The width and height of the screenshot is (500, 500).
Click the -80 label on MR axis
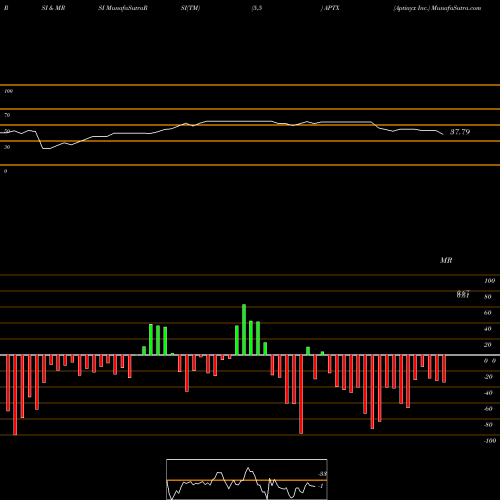[x=488, y=425]
